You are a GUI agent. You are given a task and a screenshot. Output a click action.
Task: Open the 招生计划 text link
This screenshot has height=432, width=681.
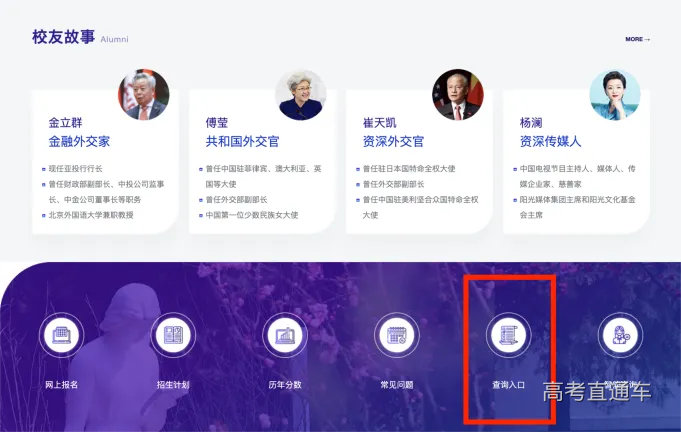tap(173, 385)
